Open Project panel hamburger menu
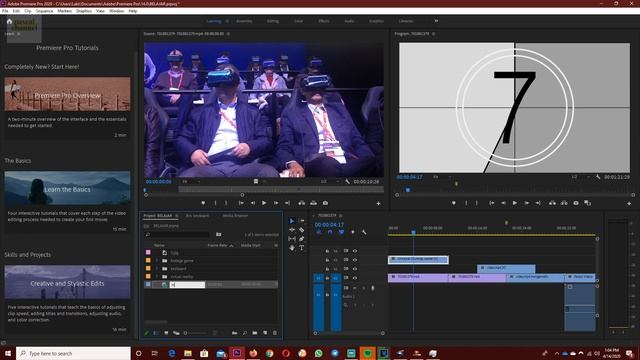 click(x=177, y=216)
